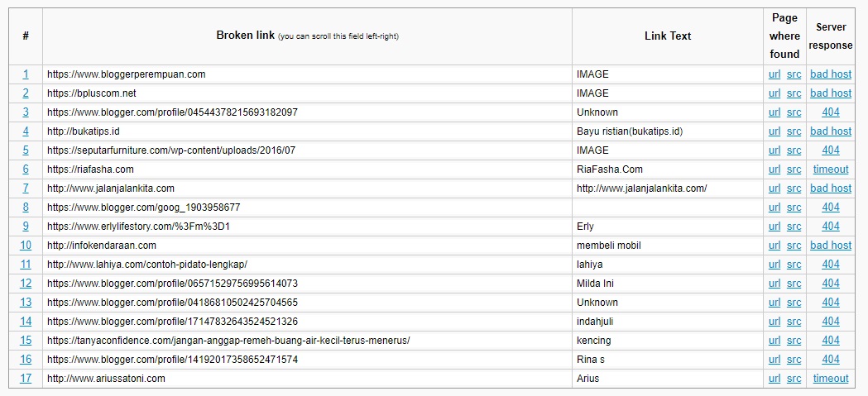The image size is (868, 396).
Task: Click url link for the erlylifestory.com row
Action: coord(774,227)
